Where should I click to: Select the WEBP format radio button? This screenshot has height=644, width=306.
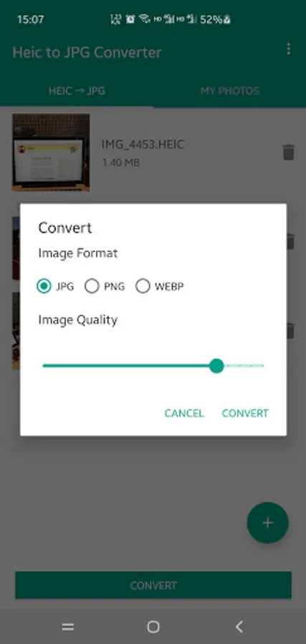(143, 286)
